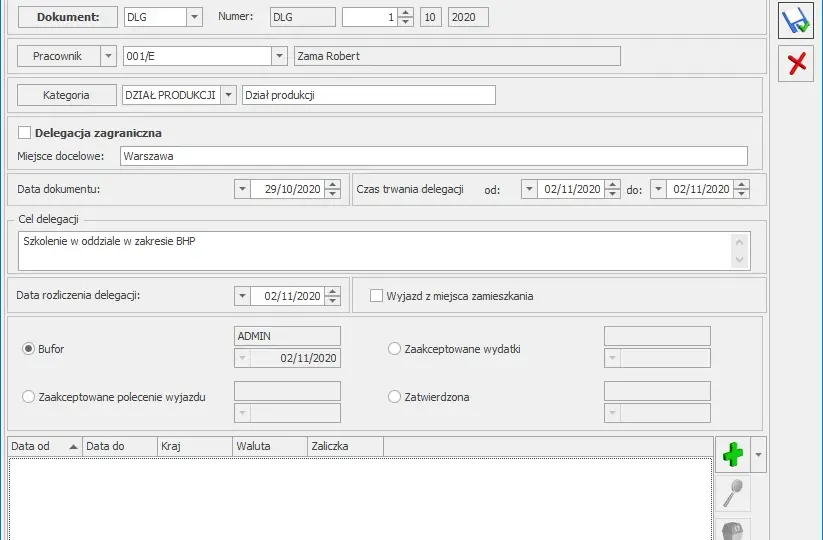Viewport: 823px width, 540px height.
Task: Open calendar dropdown for Data dokumentu
Action: pos(242,189)
